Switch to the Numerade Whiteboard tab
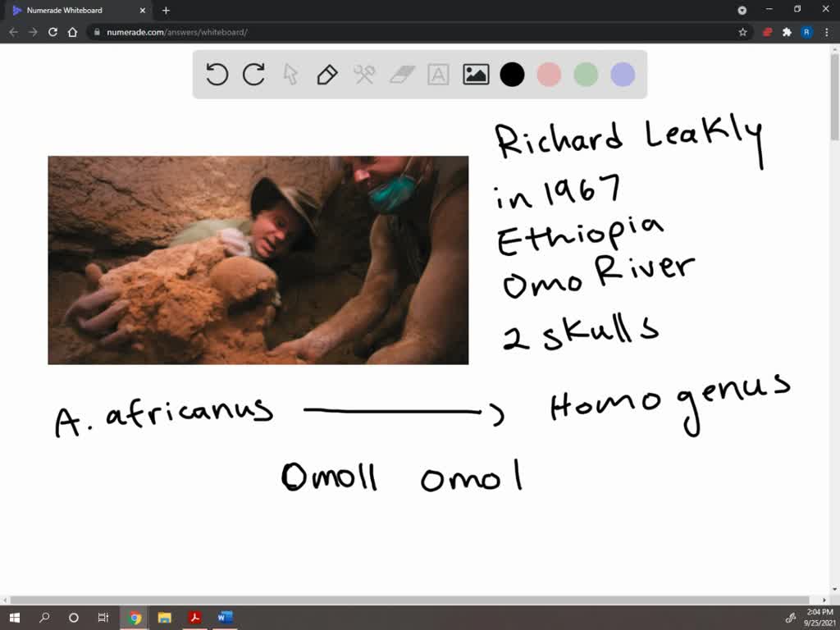The image size is (840, 630). (x=78, y=11)
